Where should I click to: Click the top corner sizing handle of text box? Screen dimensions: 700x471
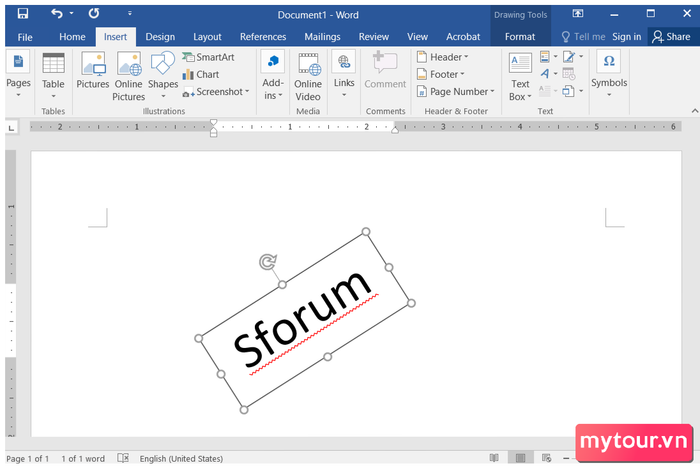pos(366,231)
